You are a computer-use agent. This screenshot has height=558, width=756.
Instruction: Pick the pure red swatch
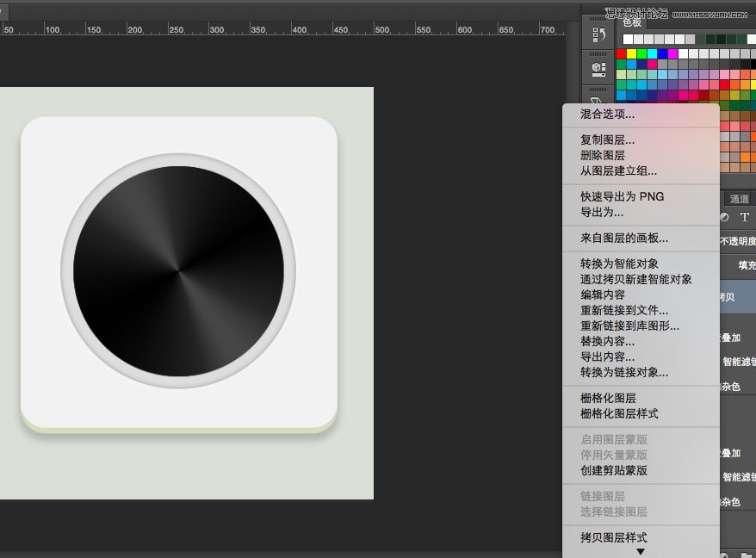click(x=621, y=53)
